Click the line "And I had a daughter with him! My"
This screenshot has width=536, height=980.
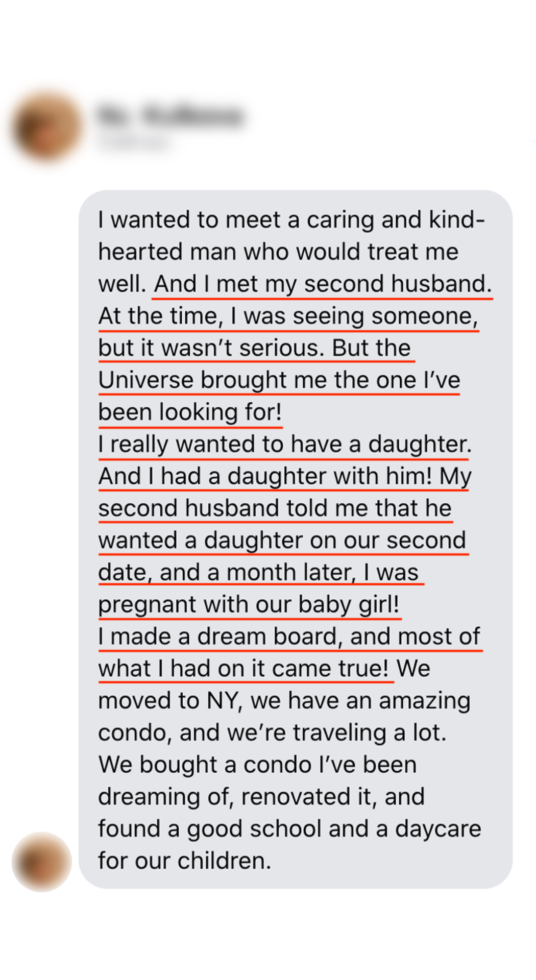[x=284, y=477]
